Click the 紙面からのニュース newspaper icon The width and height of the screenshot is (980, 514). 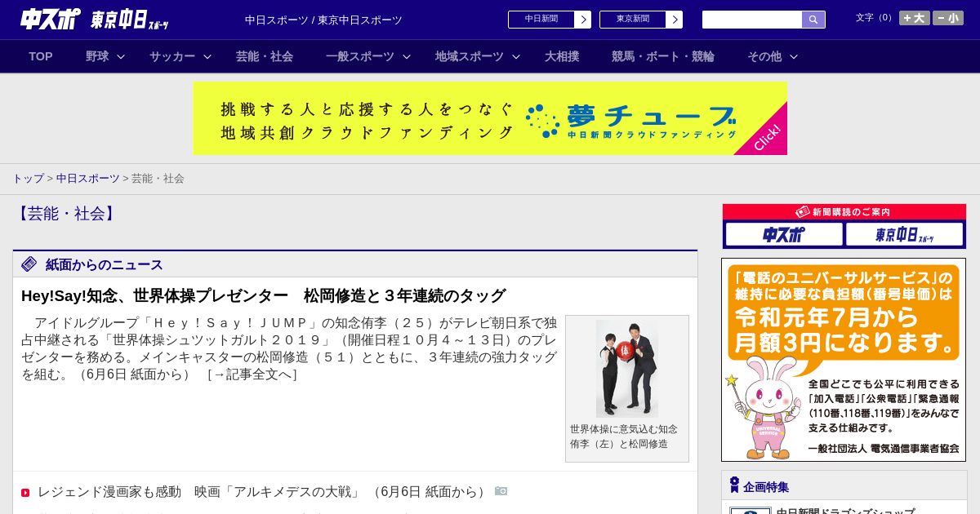coord(29,264)
